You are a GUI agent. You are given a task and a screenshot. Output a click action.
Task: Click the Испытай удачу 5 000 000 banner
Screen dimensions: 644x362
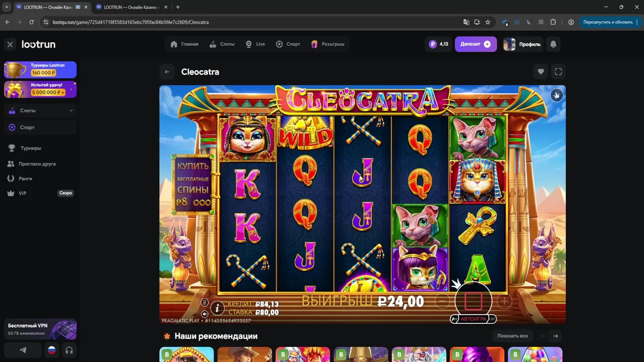tap(40, 89)
